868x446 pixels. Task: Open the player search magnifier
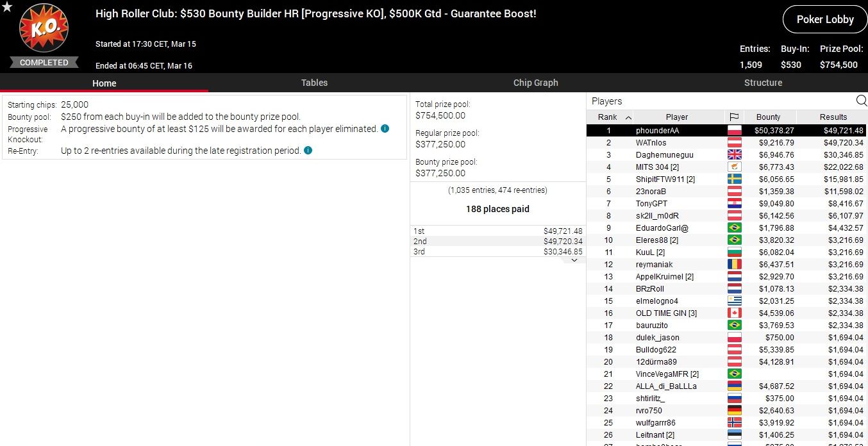[x=861, y=101]
